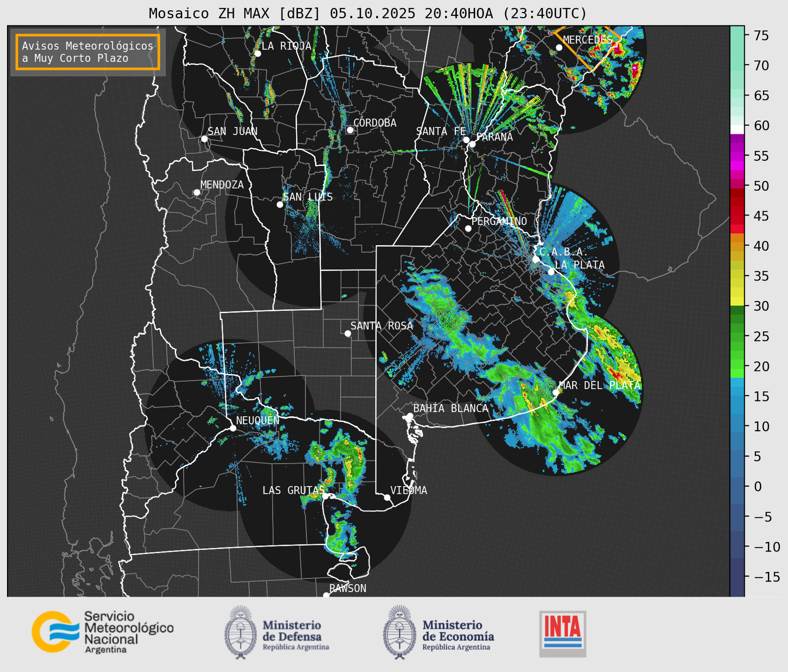788x672 pixels.
Task: Click the "C.A.B.A." city label
Action: [x=564, y=252]
